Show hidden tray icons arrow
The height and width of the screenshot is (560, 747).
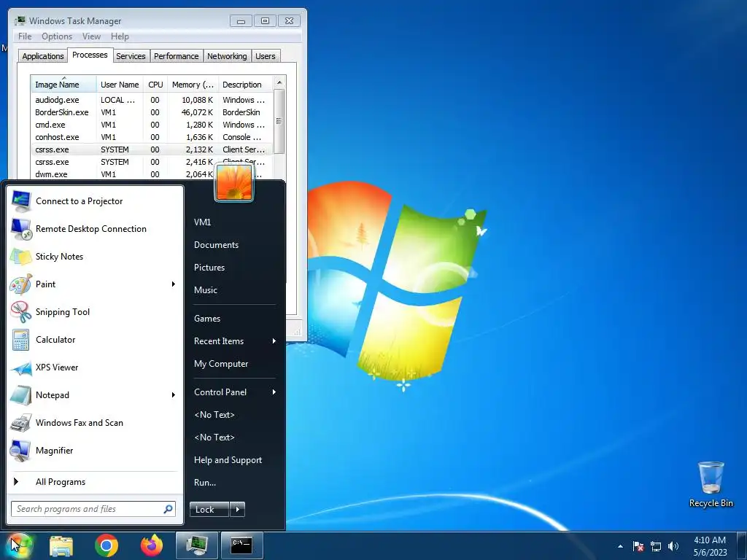pyautogui.click(x=620, y=547)
